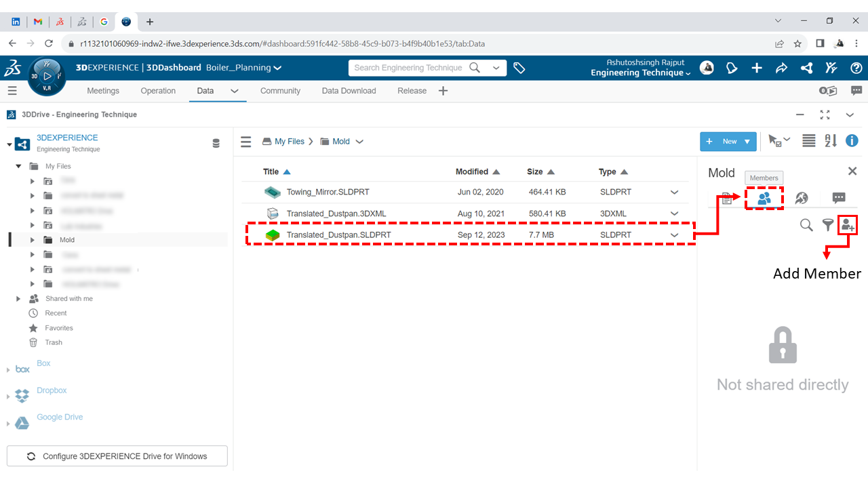Toggle the file list hamburger menu

[246, 142]
